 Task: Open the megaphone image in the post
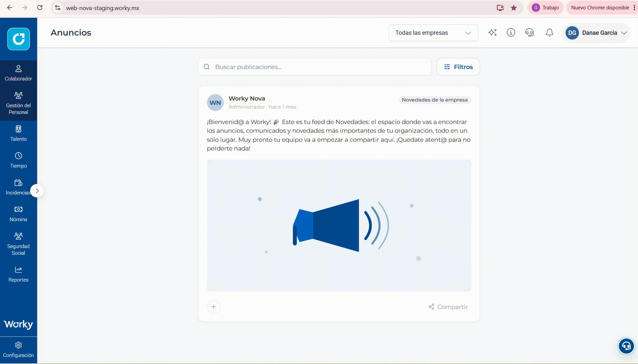coord(339,226)
